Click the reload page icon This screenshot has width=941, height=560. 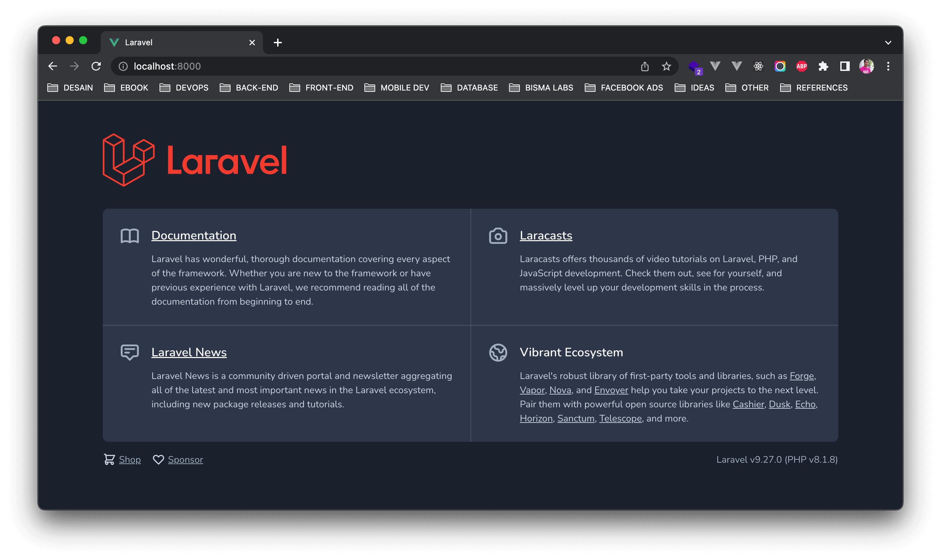96,67
